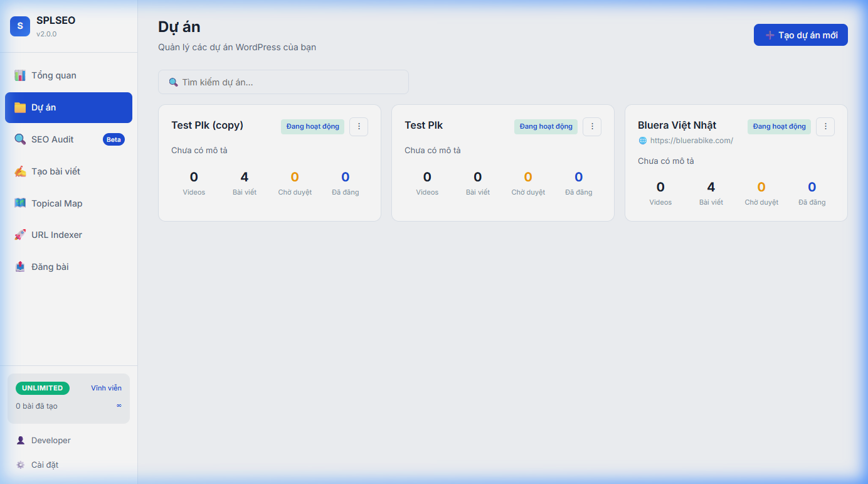Screen dimensions: 868x484
Task: Click the v2.0.0 version label
Action: tap(46, 34)
